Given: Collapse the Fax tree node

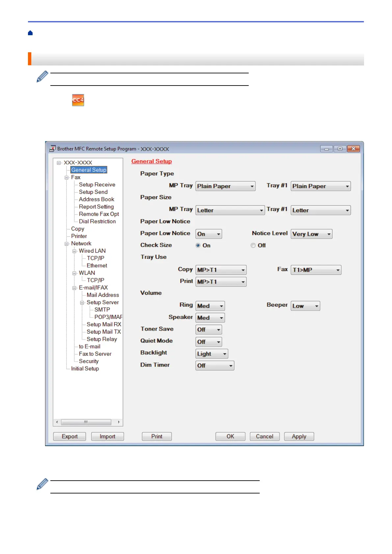Looking at the screenshot, I should (x=66, y=177).
